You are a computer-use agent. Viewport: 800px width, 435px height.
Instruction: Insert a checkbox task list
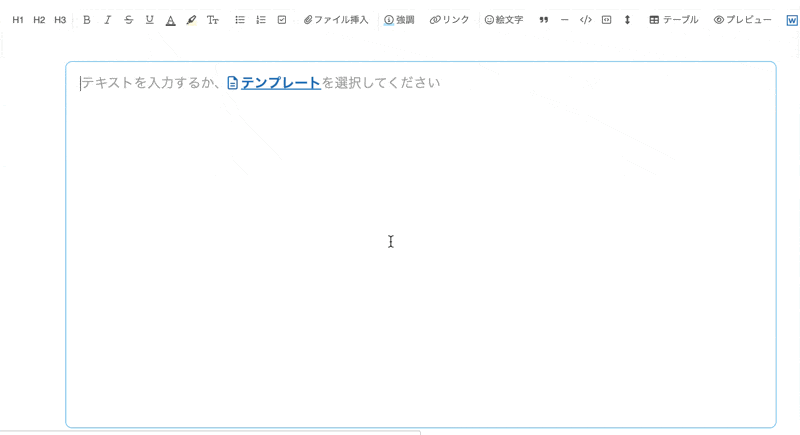(282, 20)
